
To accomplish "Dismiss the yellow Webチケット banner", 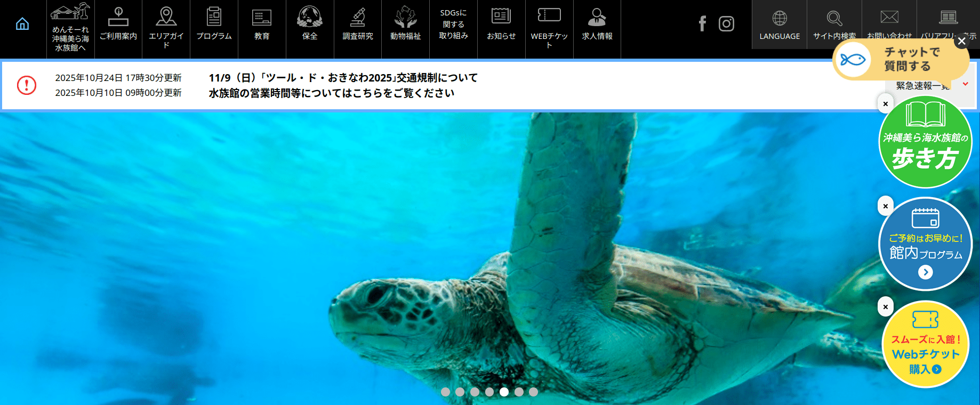I will pyautogui.click(x=886, y=307).
